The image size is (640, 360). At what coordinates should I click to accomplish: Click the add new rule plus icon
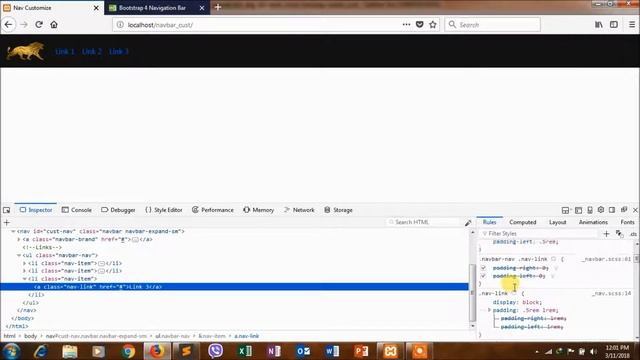(x=607, y=234)
